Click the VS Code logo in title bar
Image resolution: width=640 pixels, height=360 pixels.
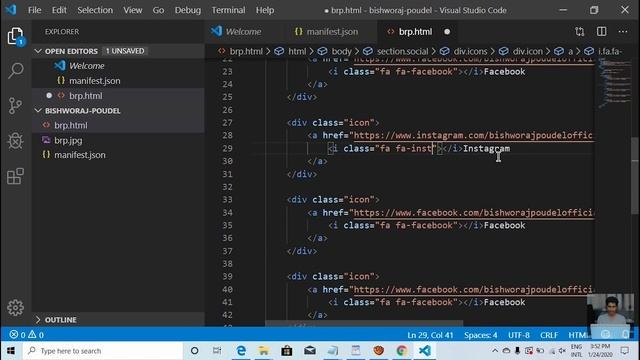[11, 9]
